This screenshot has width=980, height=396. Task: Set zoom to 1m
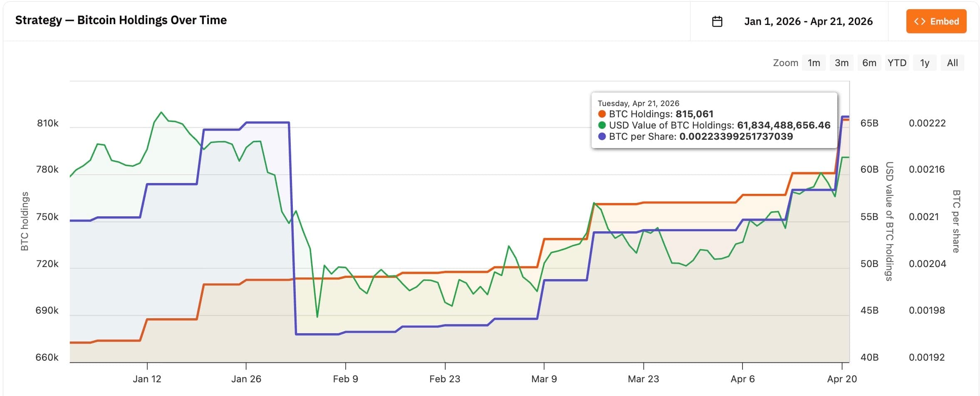coord(814,63)
